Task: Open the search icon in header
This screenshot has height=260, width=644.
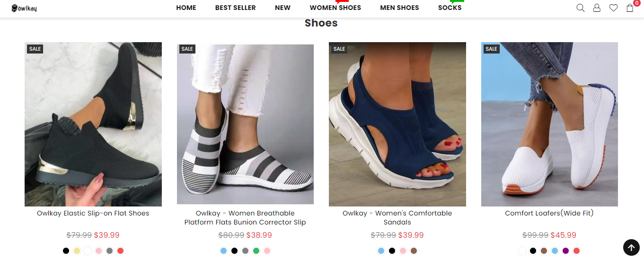Action: pos(580,8)
